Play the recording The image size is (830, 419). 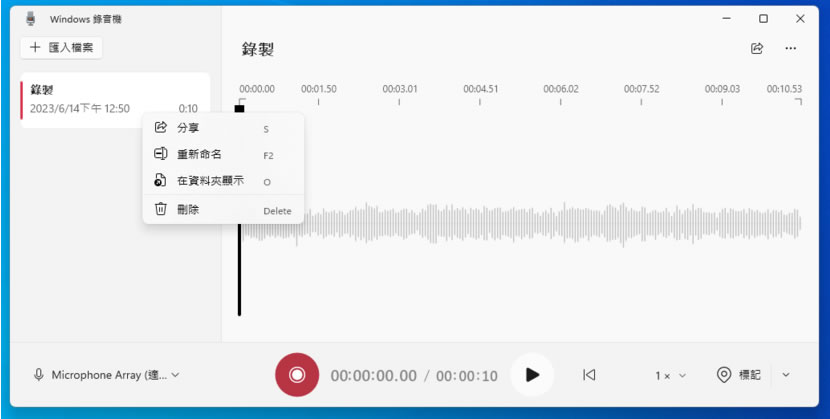pyautogui.click(x=532, y=375)
